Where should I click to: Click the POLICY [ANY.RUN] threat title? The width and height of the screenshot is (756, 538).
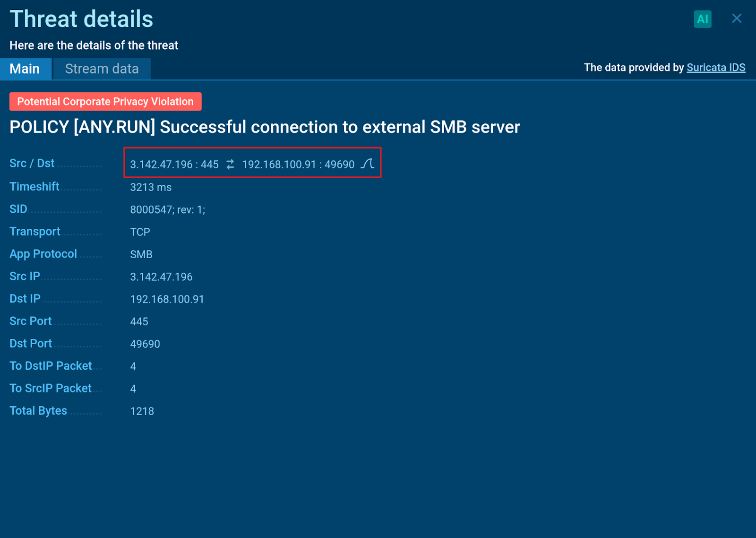click(265, 127)
